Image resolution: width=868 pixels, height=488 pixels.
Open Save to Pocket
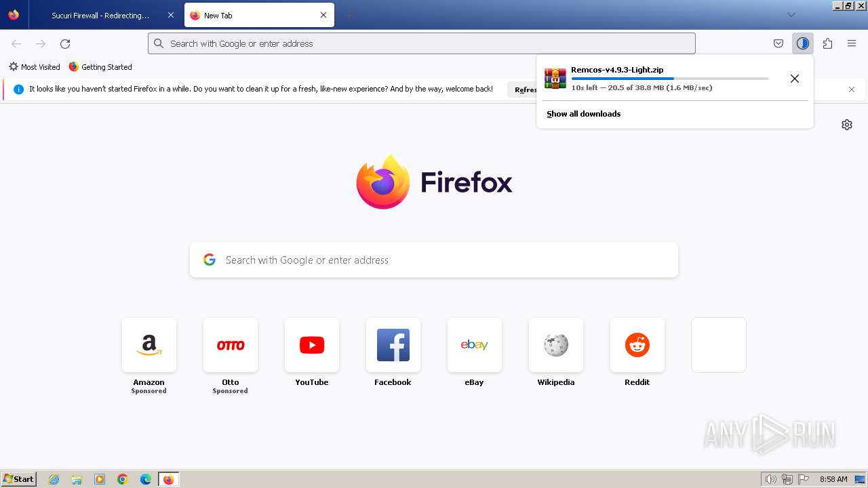point(778,43)
